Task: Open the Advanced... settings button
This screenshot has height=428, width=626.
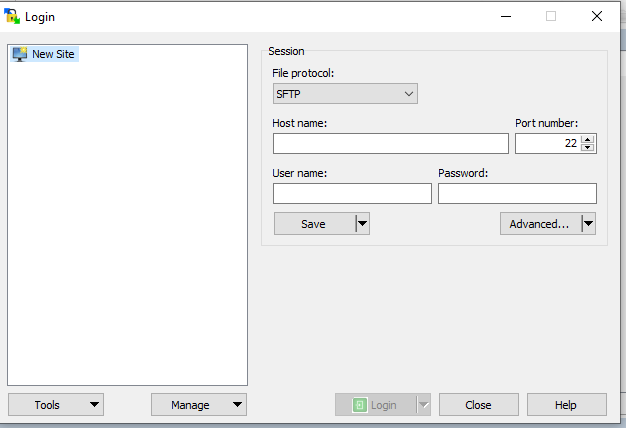Action: point(540,224)
